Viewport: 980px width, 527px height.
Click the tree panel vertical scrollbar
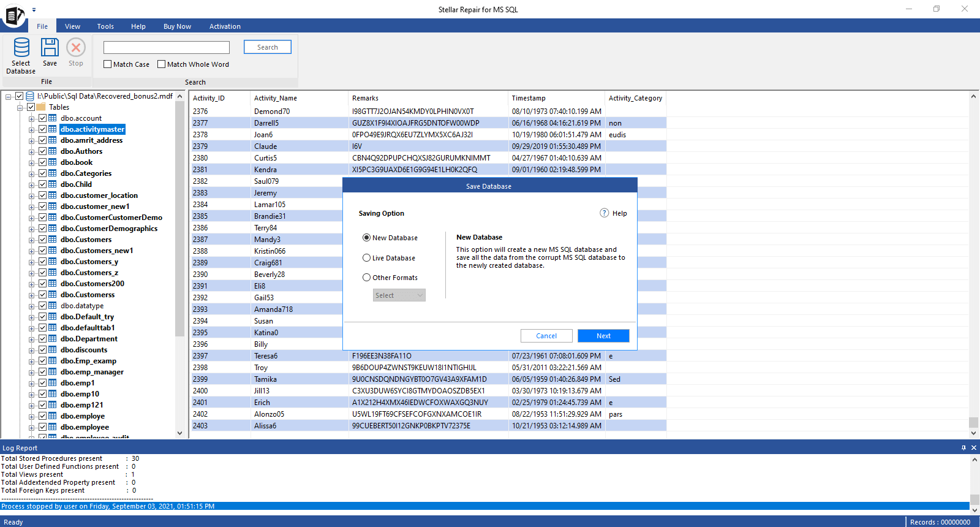179,218
